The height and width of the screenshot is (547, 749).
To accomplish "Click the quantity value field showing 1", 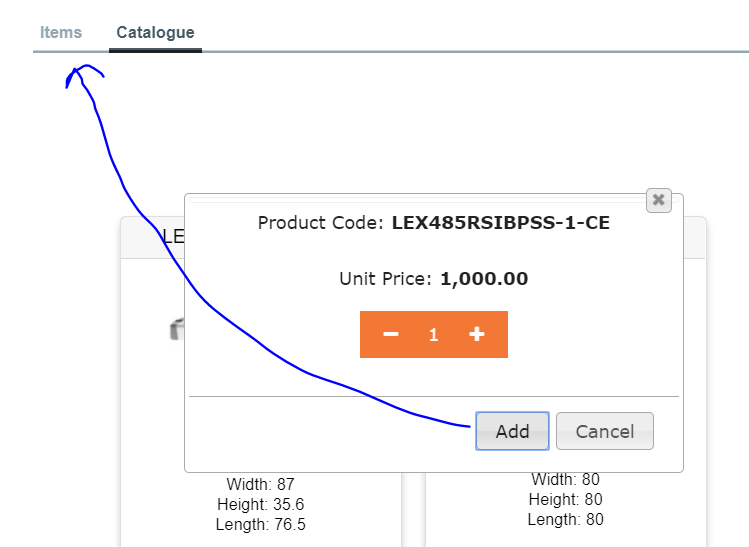I will 434,335.
